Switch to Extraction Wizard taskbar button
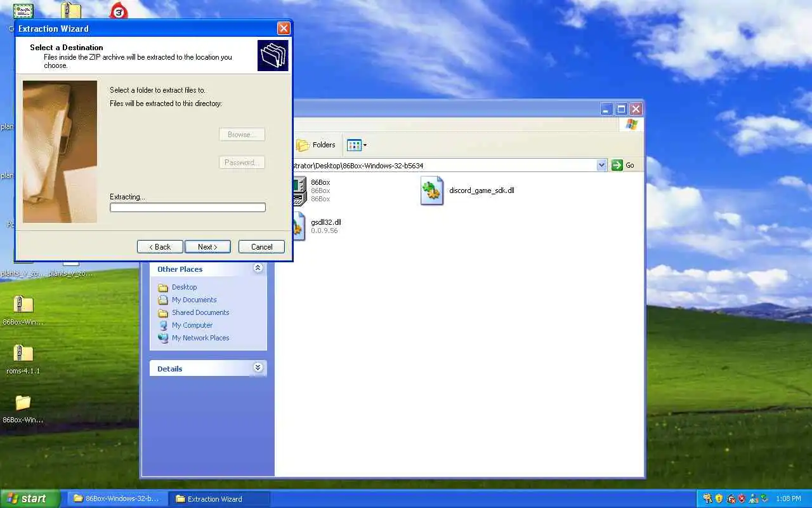The image size is (812, 508). point(219,498)
